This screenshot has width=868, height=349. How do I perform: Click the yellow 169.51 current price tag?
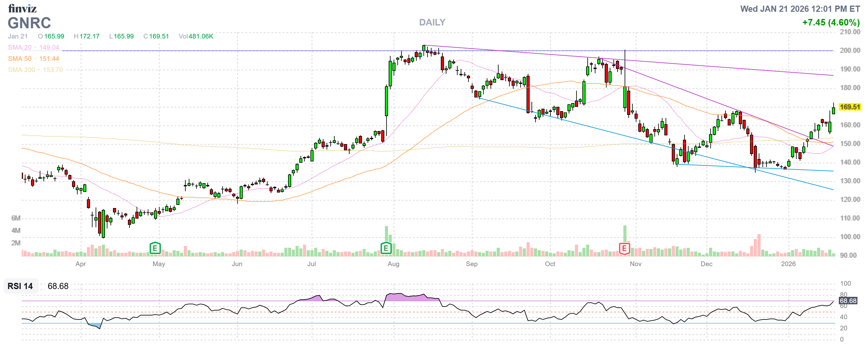click(x=849, y=107)
